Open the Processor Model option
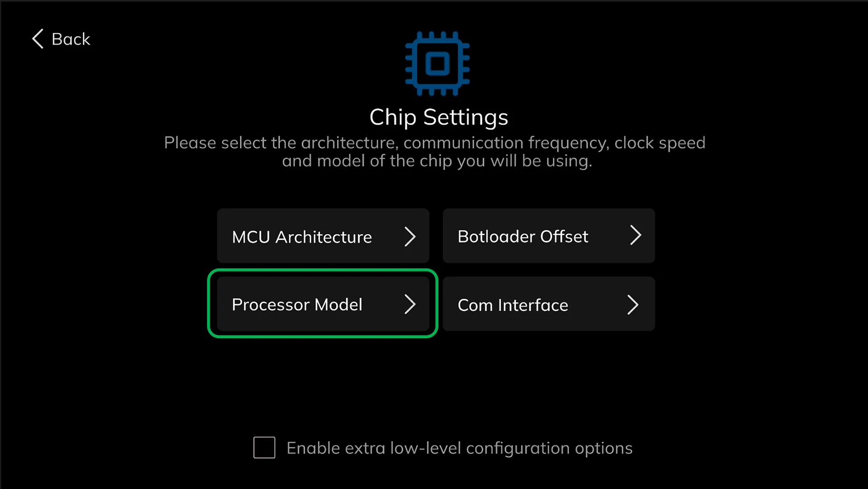 coord(323,304)
